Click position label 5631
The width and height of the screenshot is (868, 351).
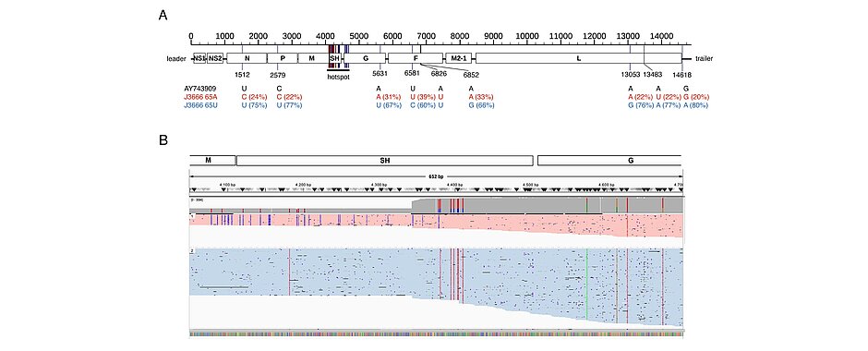380,74
